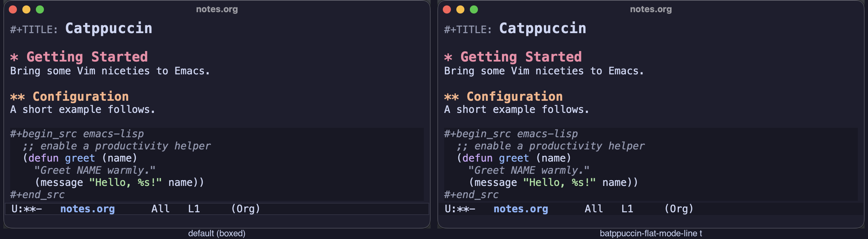Close the right flat-mode-line window
The image size is (868, 239).
(447, 9)
